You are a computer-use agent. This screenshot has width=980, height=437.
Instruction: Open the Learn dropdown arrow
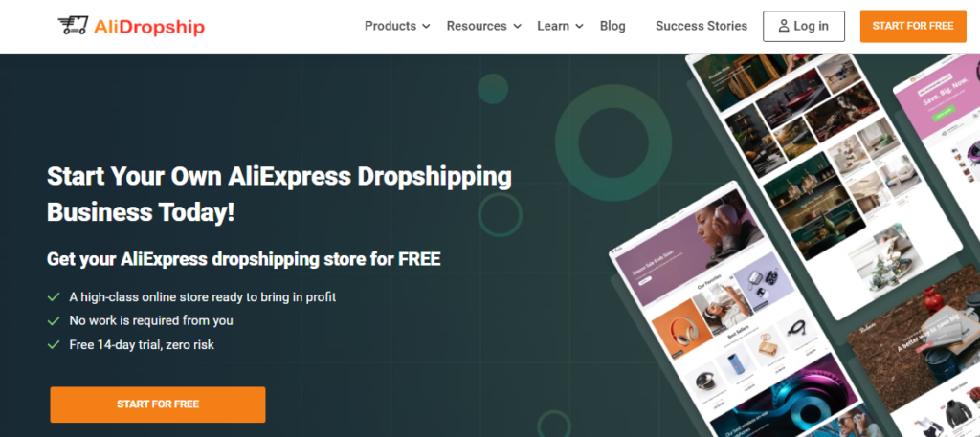(x=579, y=26)
